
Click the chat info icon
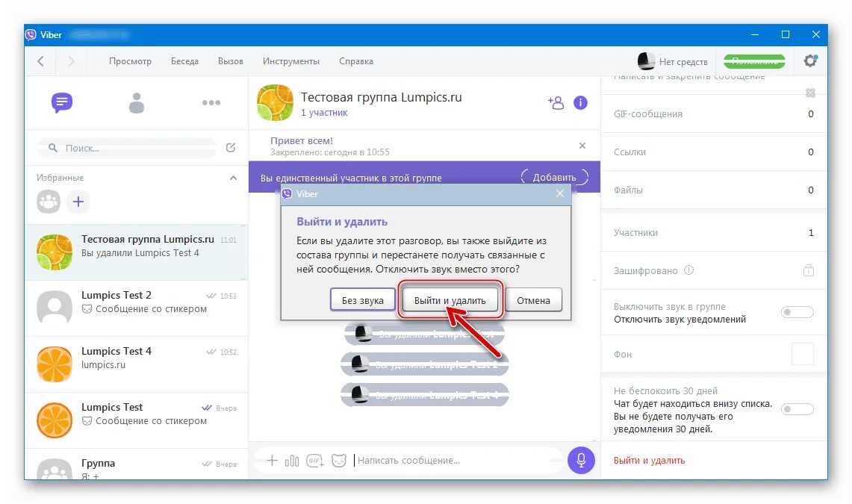coord(580,102)
